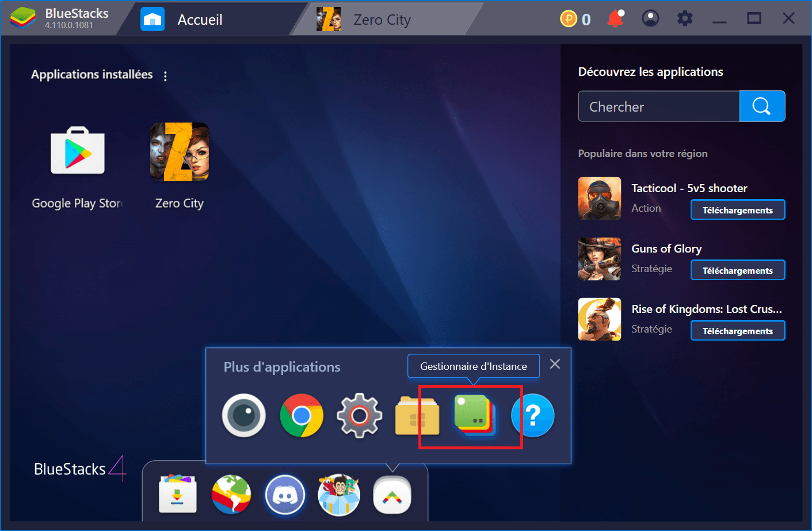Image resolution: width=812 pixels, height=531 pixels.
Task: Open Discord icon in the dock
Action: point(285,495)
